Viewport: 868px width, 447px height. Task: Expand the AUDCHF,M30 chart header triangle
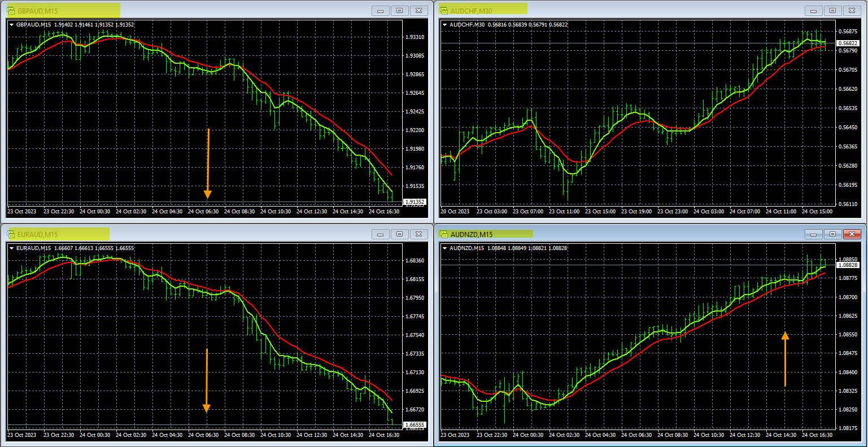click(x=445, y=25)
